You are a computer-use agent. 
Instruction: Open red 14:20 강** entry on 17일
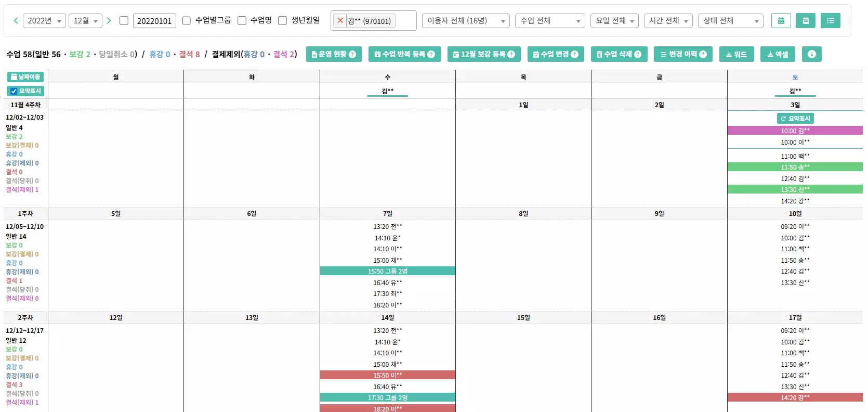click(795, 397)
